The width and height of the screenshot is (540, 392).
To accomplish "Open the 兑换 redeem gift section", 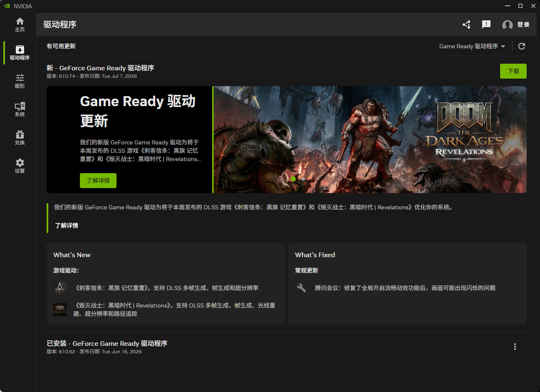I will (x=20, y=138).
